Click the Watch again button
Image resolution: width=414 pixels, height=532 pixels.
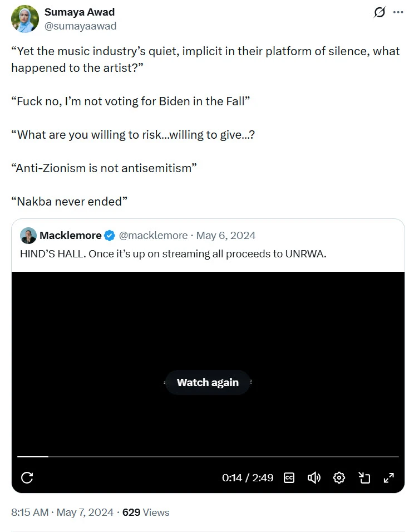point(208,383)
